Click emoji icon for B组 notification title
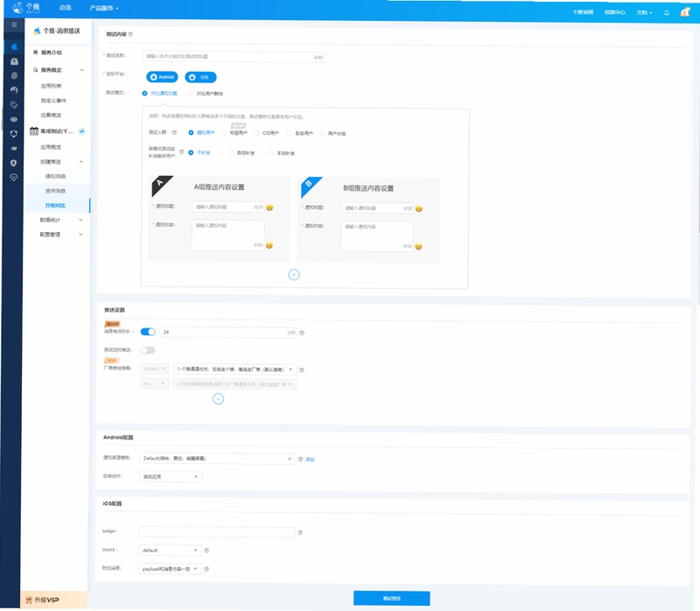700x611 pixels. (419, 208)
